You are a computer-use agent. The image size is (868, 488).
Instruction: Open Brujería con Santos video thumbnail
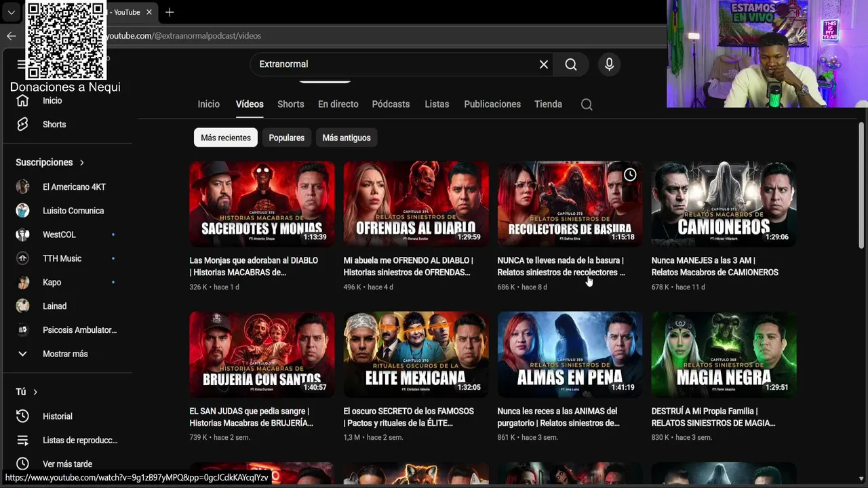pyautogui.click(x=262, y=354)
